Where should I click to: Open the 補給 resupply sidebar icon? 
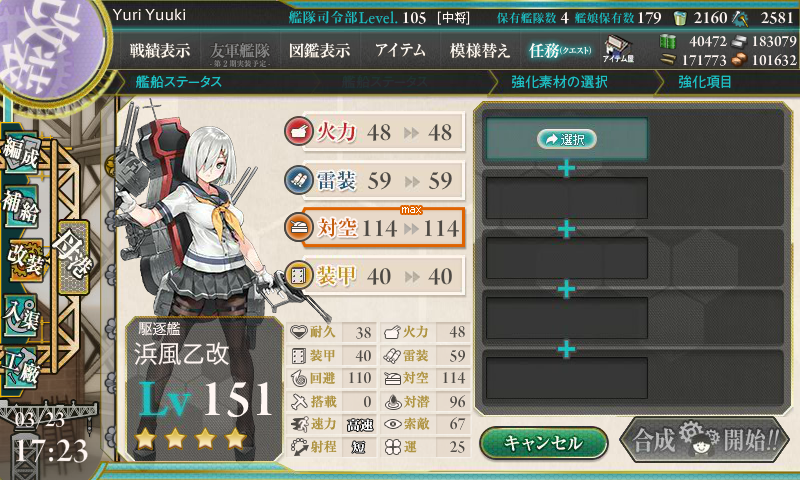pyautogui.click(x=21, y=208)
